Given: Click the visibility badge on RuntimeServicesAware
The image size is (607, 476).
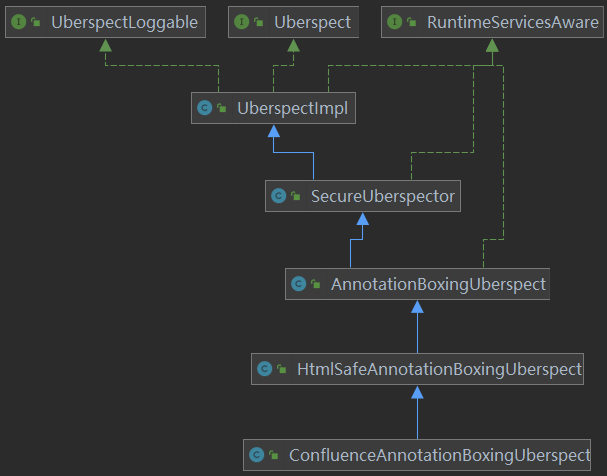Looking at the screenshot, I should [412, 21].
